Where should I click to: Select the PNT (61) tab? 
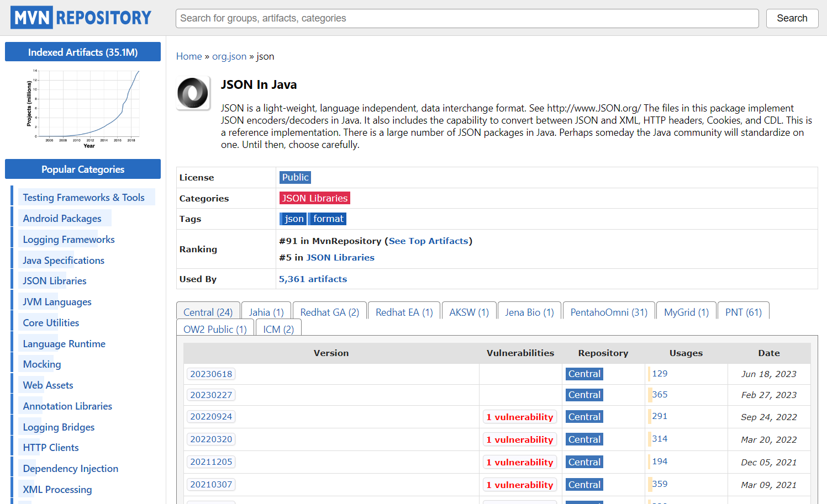point(744,312)
